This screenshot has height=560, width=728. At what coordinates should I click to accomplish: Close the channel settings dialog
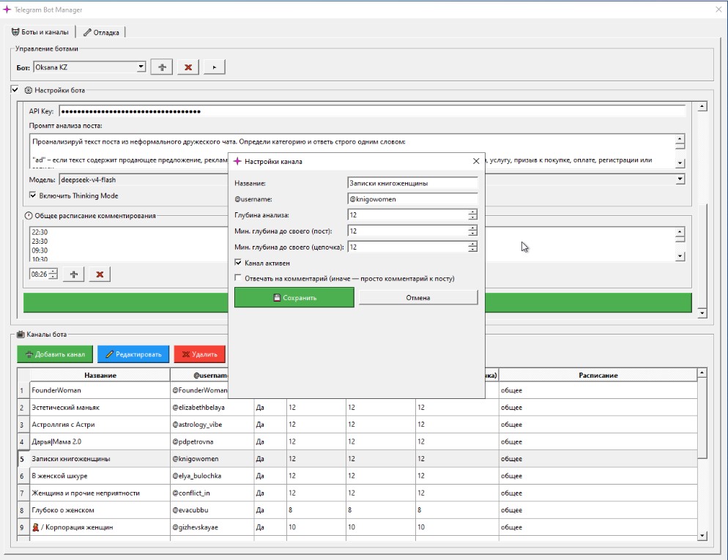click(476, 161)
